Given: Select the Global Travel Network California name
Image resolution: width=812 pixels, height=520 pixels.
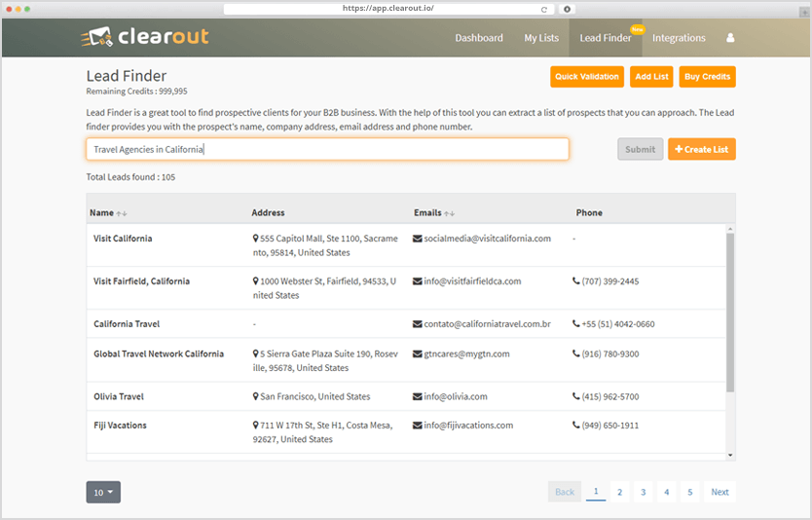Looking at the screenshot, I should click(x=159, y=354).
